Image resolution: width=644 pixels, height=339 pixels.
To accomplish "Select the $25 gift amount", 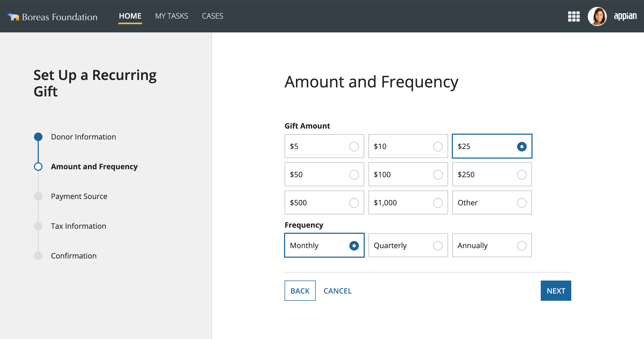I will (492, 146).
